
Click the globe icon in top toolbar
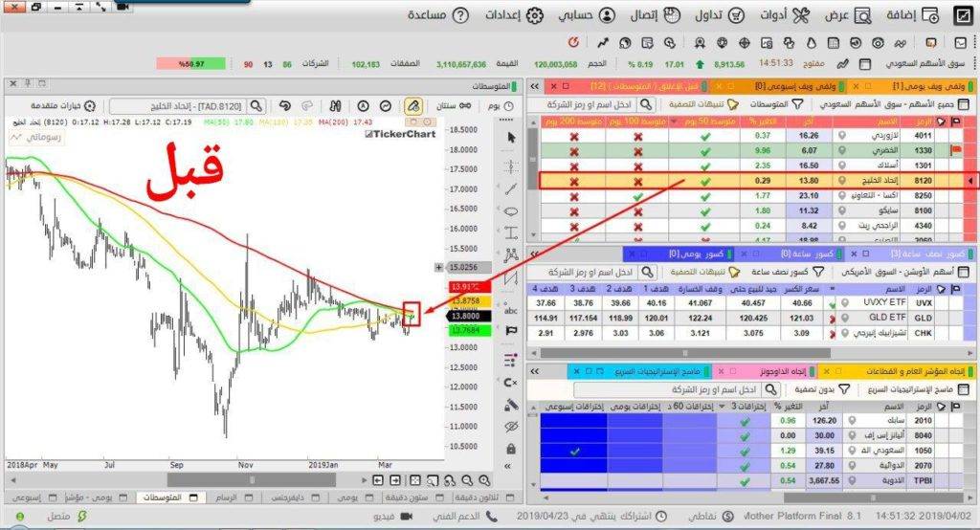click(x=625, y=42)
